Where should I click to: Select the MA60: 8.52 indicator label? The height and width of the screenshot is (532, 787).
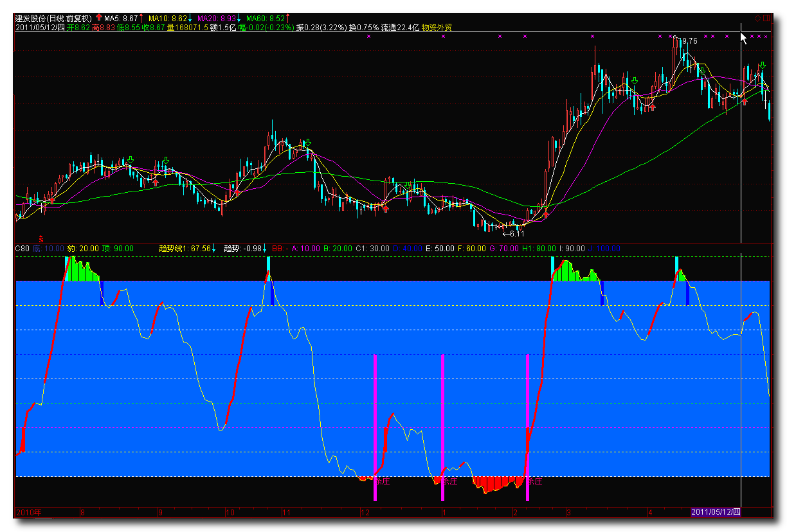point(266,19)
